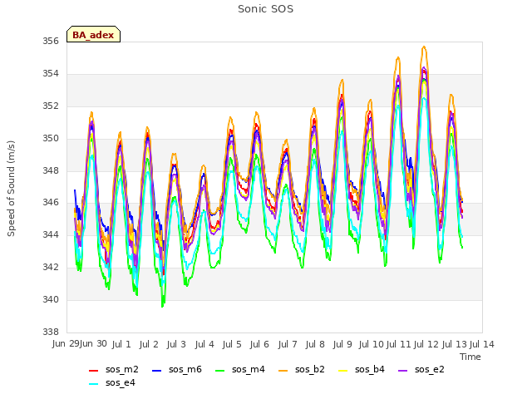Click the sos_b4 legend entry
532x399 pixels.
[x=362, y=369]
